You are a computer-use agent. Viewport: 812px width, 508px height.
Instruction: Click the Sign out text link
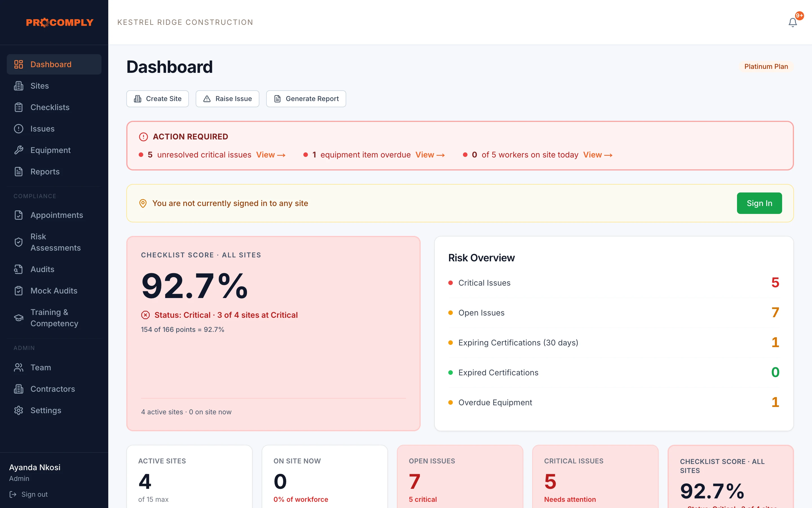pos(35,494)
